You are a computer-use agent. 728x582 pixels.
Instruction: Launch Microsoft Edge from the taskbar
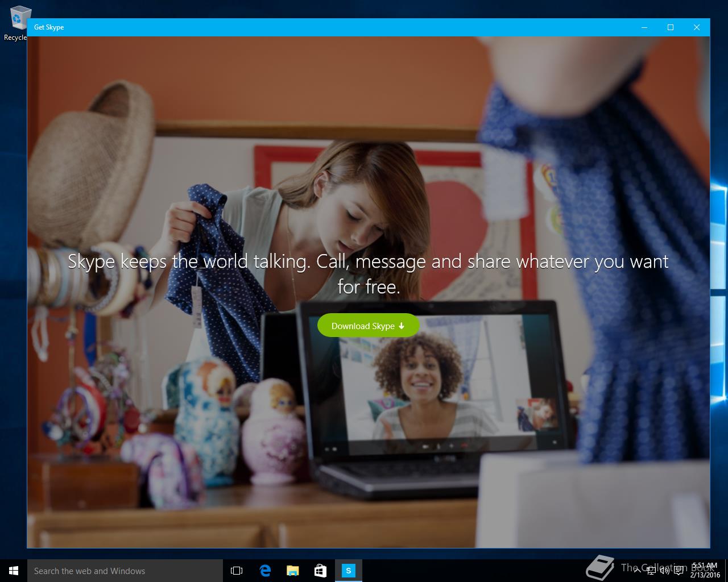coord(264,571)
